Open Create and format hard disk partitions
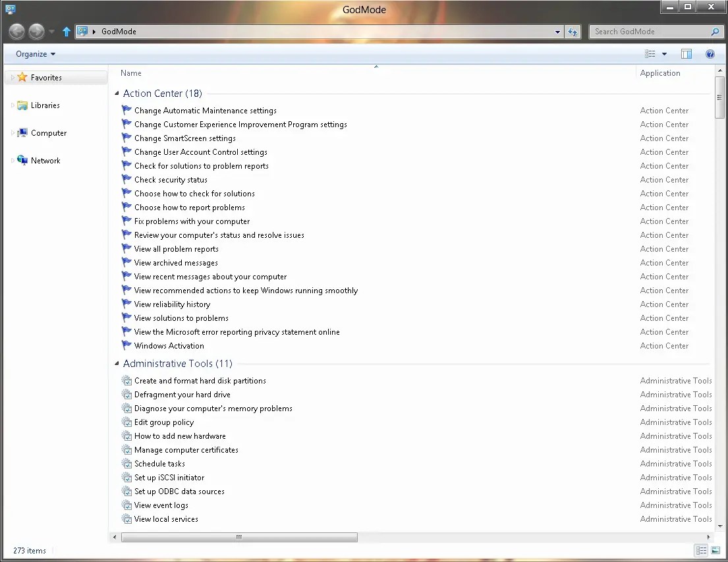 click(200, 380)
